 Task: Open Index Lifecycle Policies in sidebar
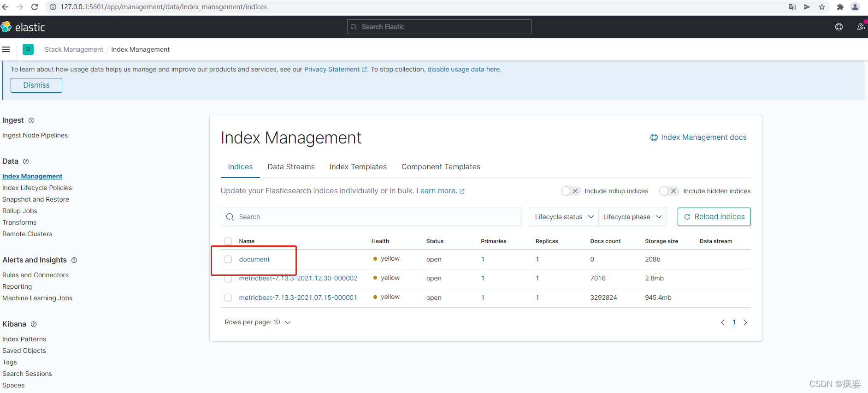pyautogui.click(x=37, y=188)
